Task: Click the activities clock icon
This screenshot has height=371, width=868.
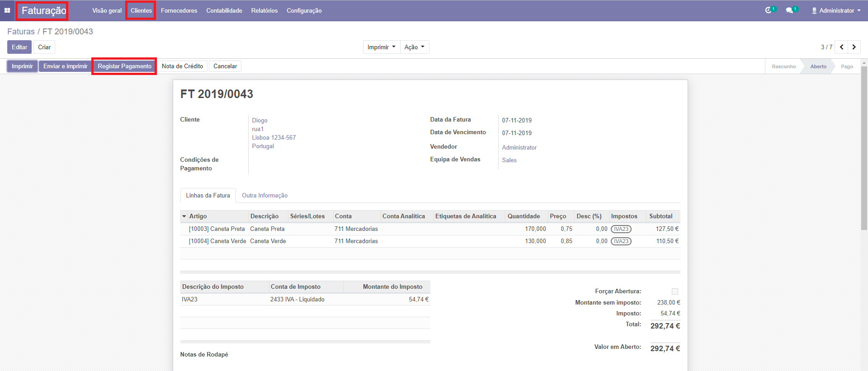Action: (768, 10)
